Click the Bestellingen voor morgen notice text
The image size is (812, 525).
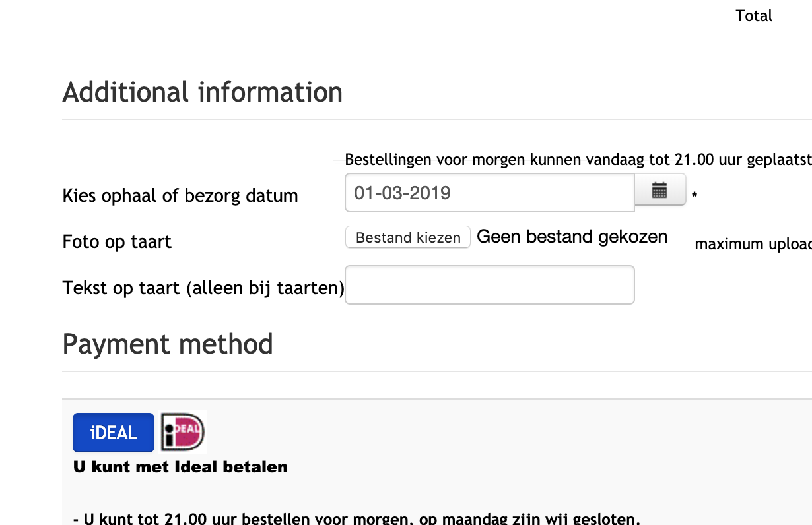pos(578,160)
